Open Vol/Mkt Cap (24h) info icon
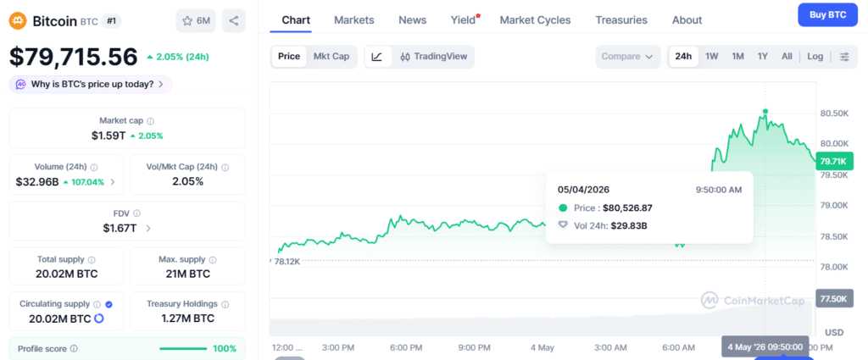 click(225, 167)
